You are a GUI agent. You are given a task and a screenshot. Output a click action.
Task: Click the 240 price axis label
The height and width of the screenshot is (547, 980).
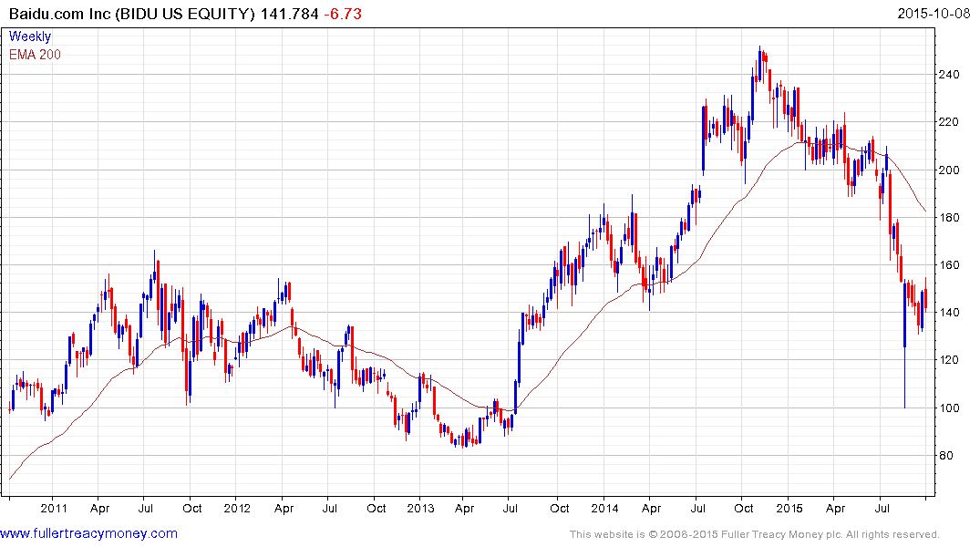click(x=953, y=75)
